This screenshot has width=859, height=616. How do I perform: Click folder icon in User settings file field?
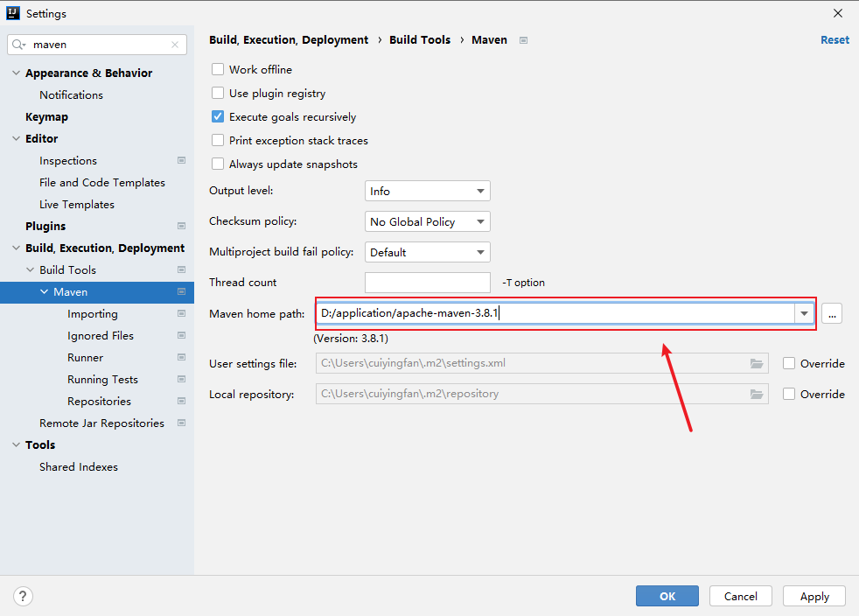click(757, 363)
